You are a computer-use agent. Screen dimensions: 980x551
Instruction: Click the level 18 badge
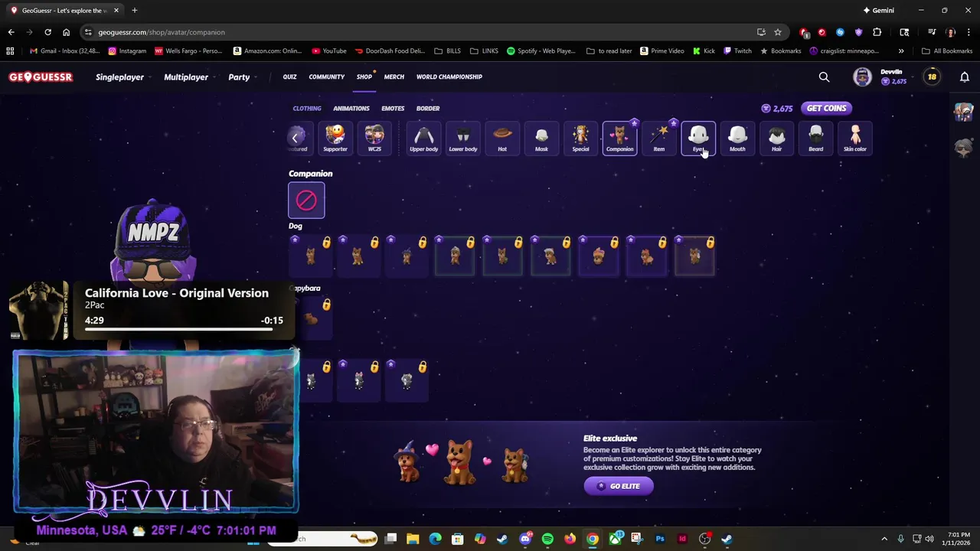pyautogui.click(x=932, y=77)
